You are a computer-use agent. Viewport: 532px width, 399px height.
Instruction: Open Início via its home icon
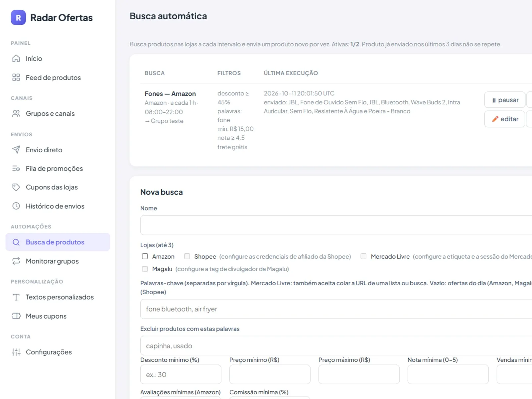tap(16, 59)
